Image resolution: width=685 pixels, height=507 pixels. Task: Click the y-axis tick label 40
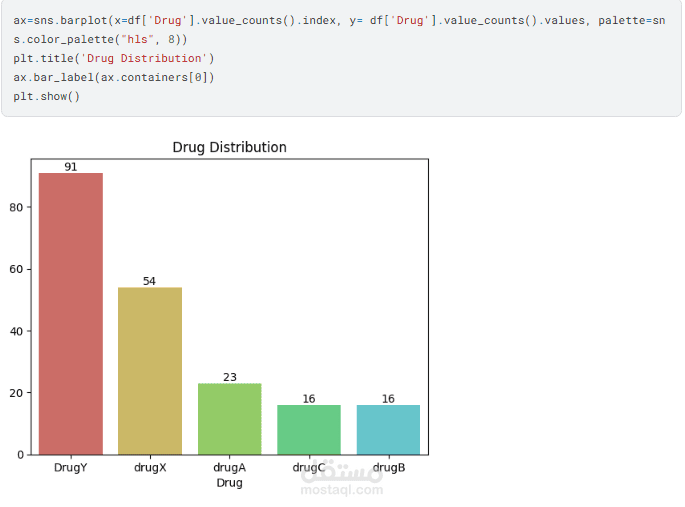[x=20, y=331]
